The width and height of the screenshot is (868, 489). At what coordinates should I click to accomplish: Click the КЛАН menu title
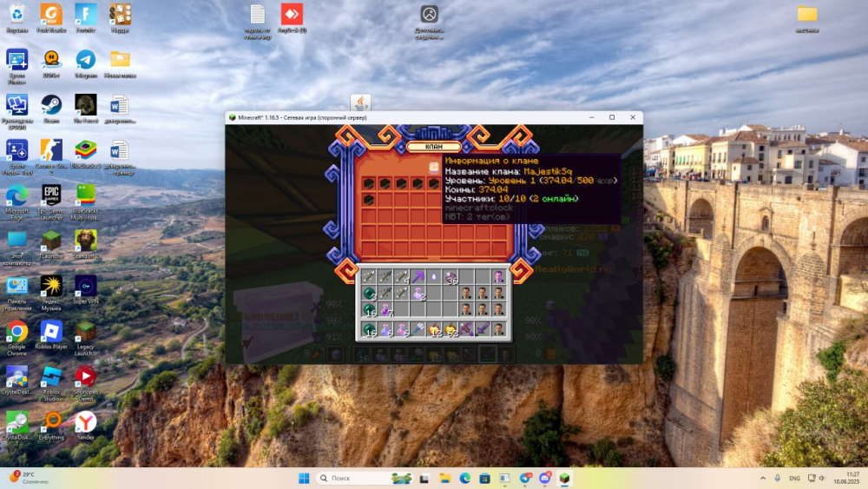[x=434, y=147]
